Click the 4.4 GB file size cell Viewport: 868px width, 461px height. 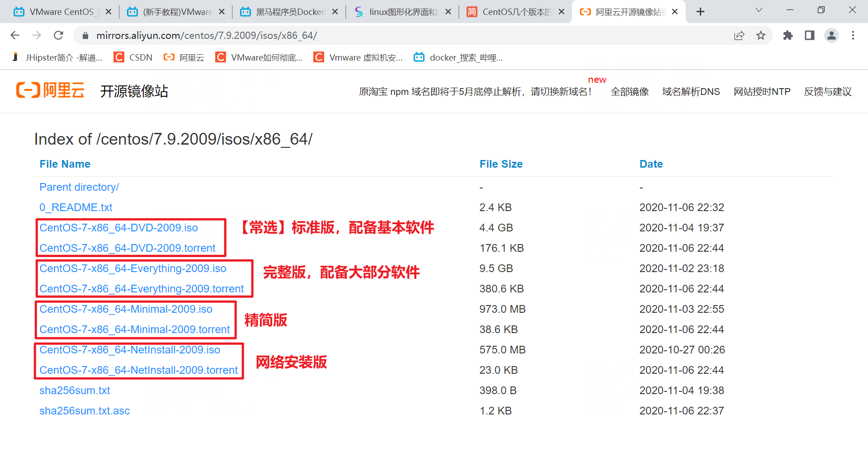click(x=496, y=228)
